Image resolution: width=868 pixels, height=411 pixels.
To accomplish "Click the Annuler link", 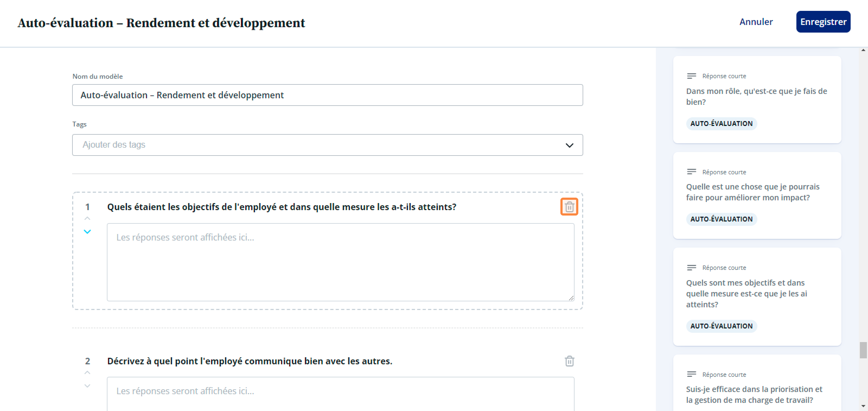I will [756, 22].
